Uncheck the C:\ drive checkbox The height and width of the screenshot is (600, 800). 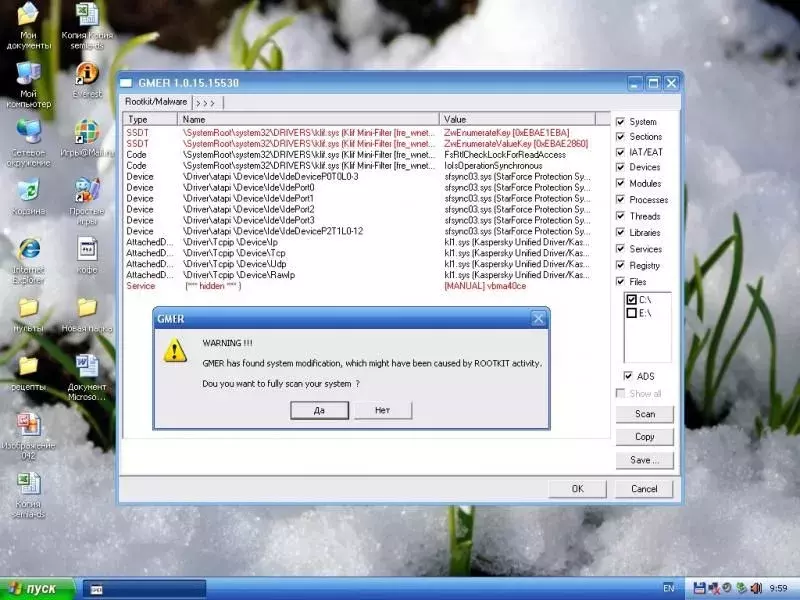(x=632, y=299)
